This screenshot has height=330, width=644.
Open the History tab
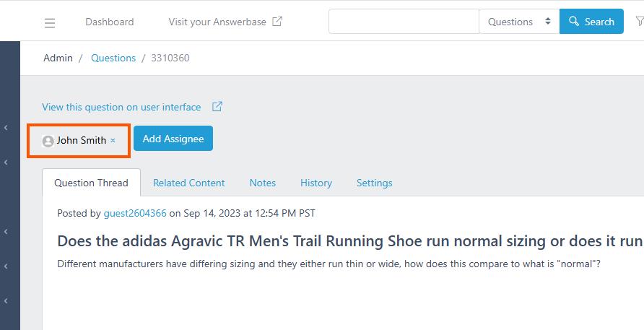tap(316, 183)
